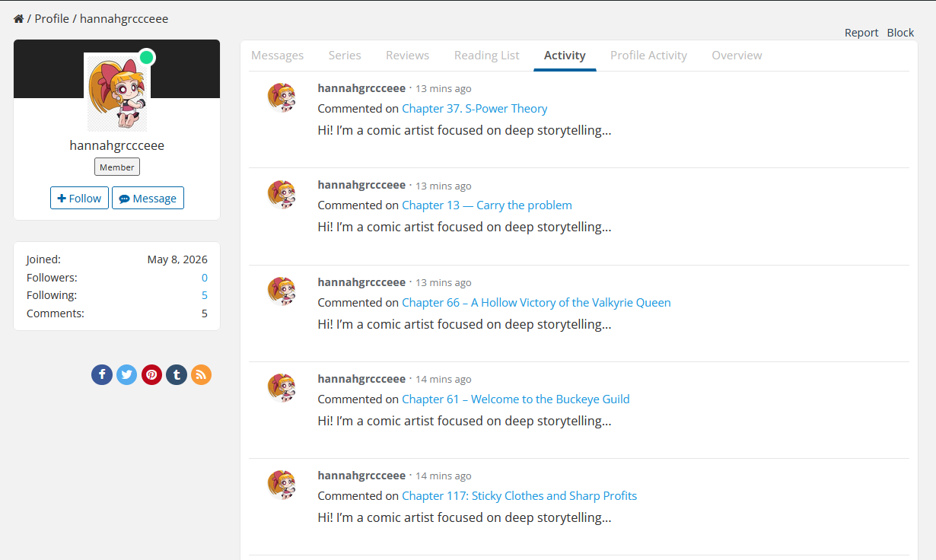Open Chapter 61 Buckeye Guild link
Screen dimensions: 936x560
(x=516, y=399)
